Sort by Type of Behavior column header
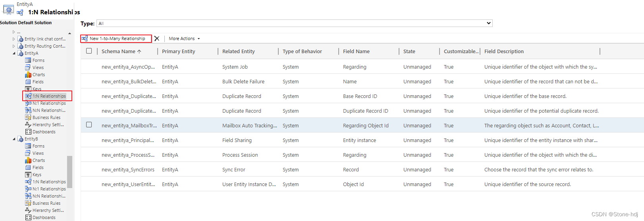 (x=302, y=51)
